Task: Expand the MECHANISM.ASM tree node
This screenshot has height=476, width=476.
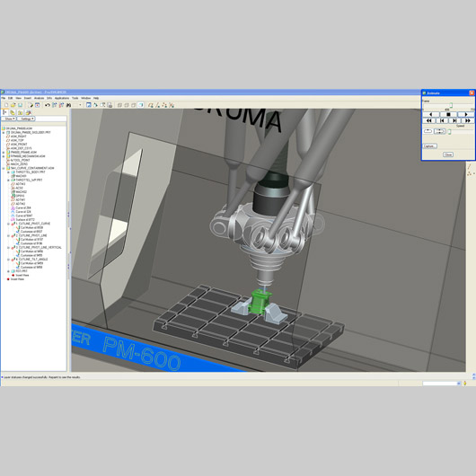Action: tap(4, 156)
